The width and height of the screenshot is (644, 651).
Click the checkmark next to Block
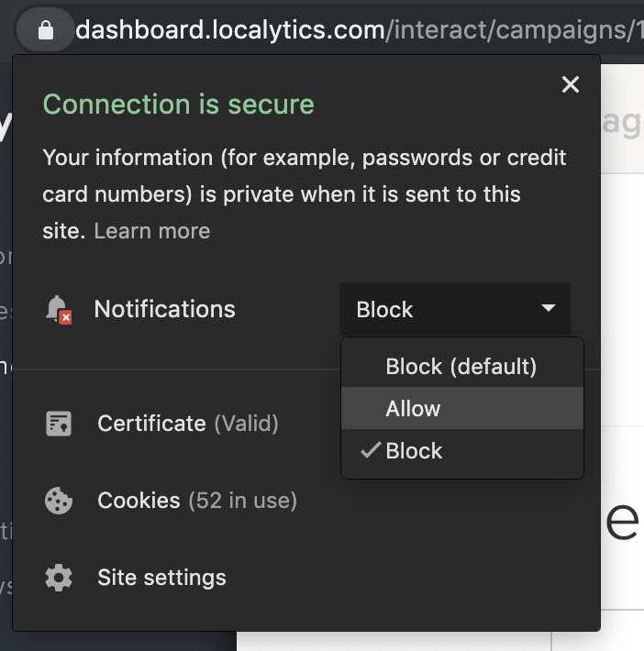[371, 451]
